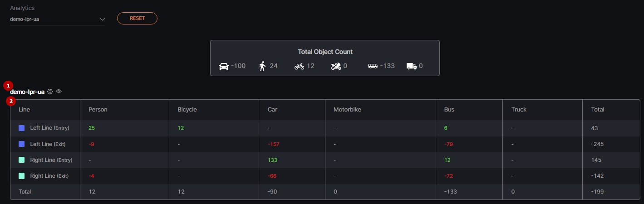Click the pedestrian icon in Total Object Count
The height and width of the screenshot is (204, 644).
262,66
